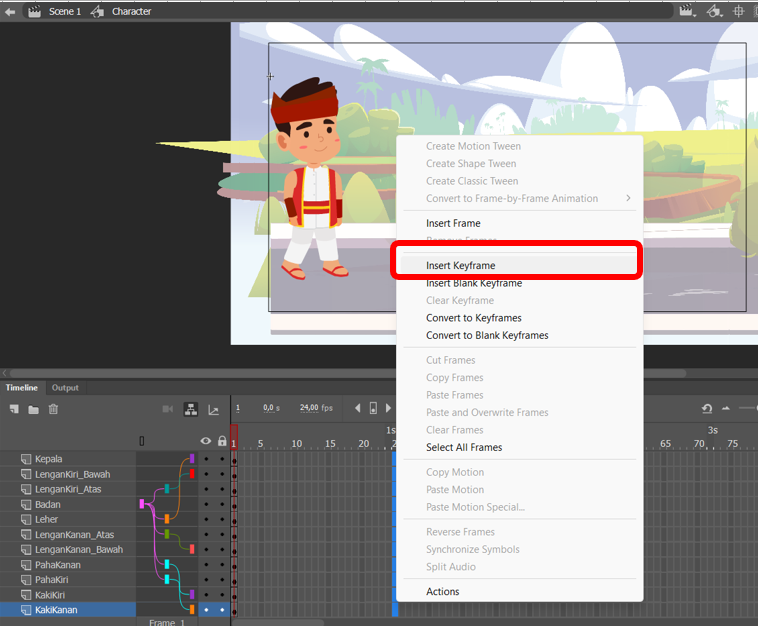
Task: Click the New Layer icon in timeline
Action: (x=14, y=409)
